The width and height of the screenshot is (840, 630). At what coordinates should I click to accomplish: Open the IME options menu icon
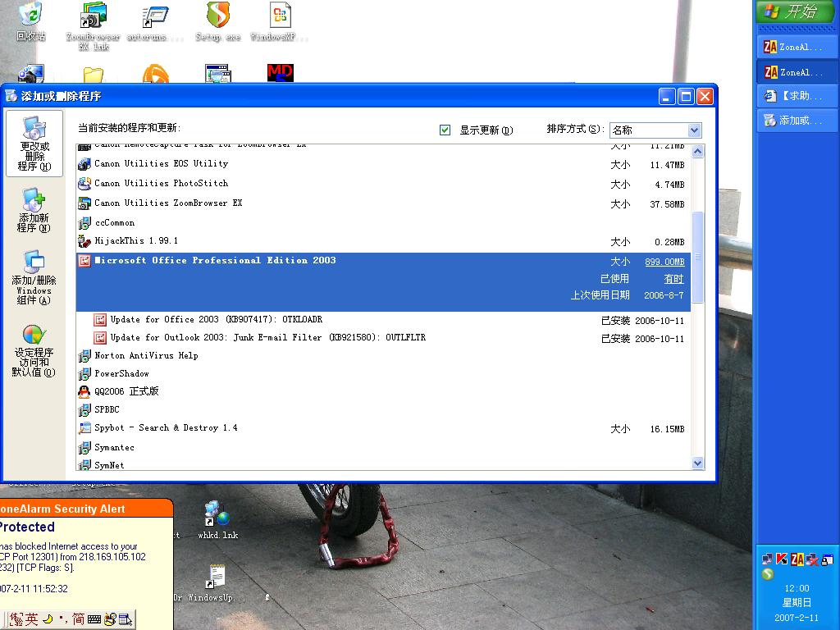tap(126, 619)
